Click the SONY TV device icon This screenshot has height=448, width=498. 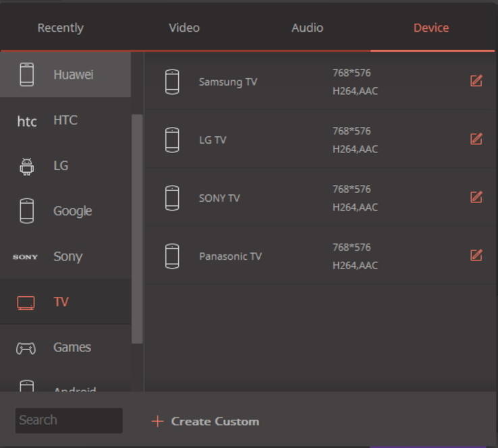(x=172, y=198)
